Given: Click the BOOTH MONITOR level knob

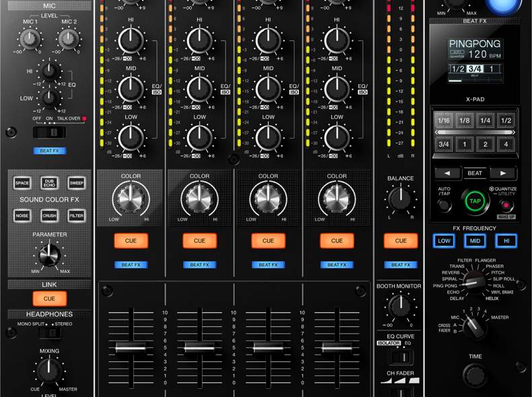Looking at the screenshot, I should pos(401,305).
